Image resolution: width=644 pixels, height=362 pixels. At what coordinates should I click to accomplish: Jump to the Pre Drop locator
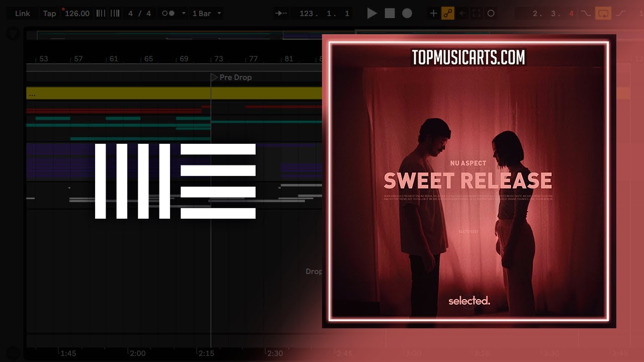pos(231,77)
